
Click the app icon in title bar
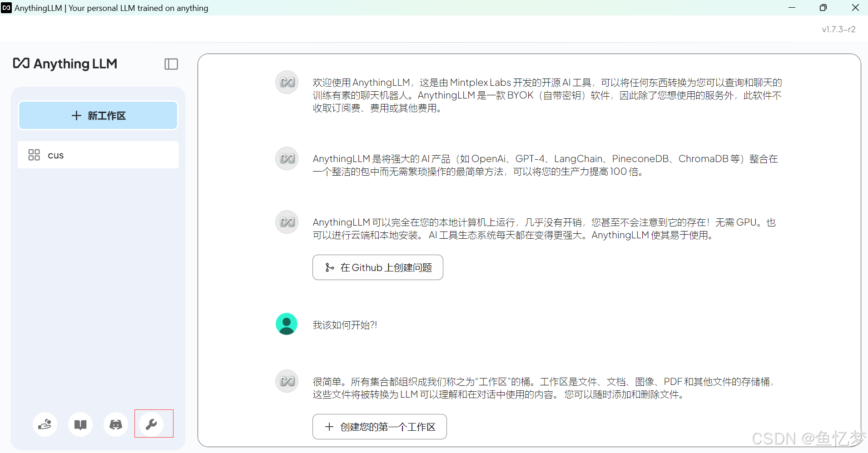pyautogui.click(x=6, y=8)
